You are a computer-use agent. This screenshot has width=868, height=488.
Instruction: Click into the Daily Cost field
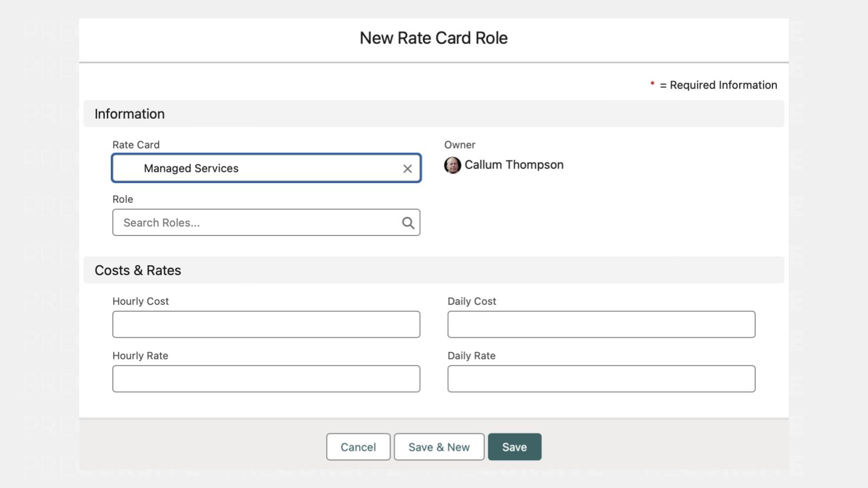pyautogui.click(x=601, y=324)
